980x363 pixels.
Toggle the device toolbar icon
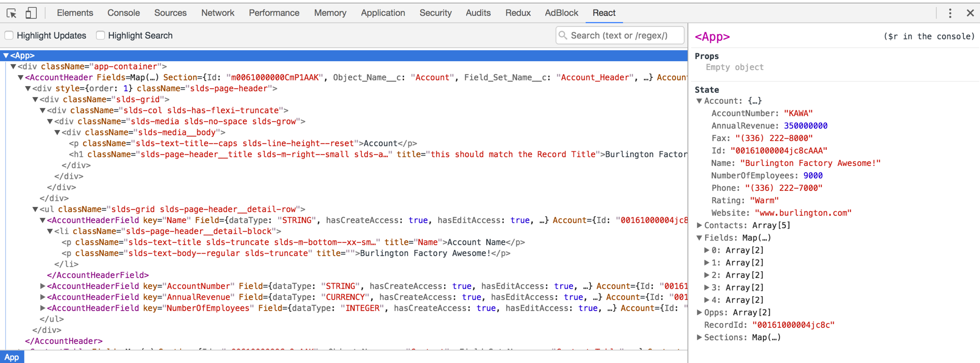pos(31,13)
